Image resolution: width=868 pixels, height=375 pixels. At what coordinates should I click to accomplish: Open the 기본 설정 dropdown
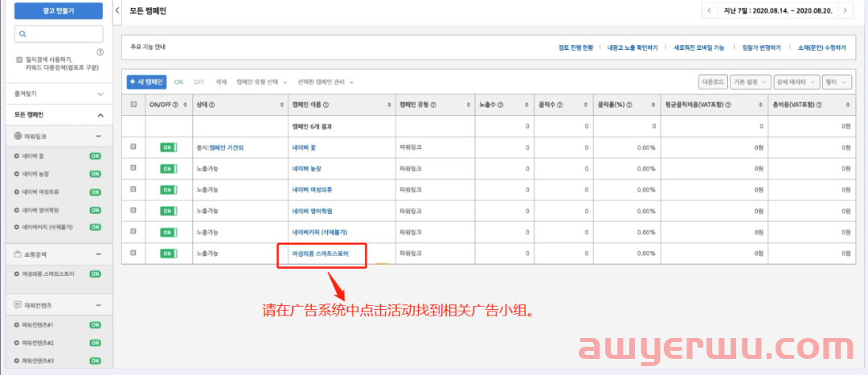(751, 82)
